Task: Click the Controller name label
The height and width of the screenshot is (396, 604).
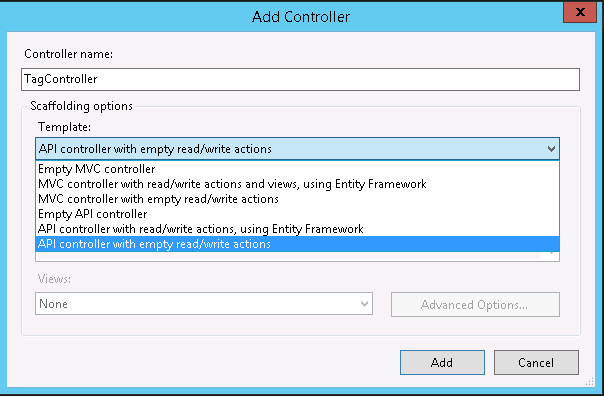Action: (x=69, y=54)
